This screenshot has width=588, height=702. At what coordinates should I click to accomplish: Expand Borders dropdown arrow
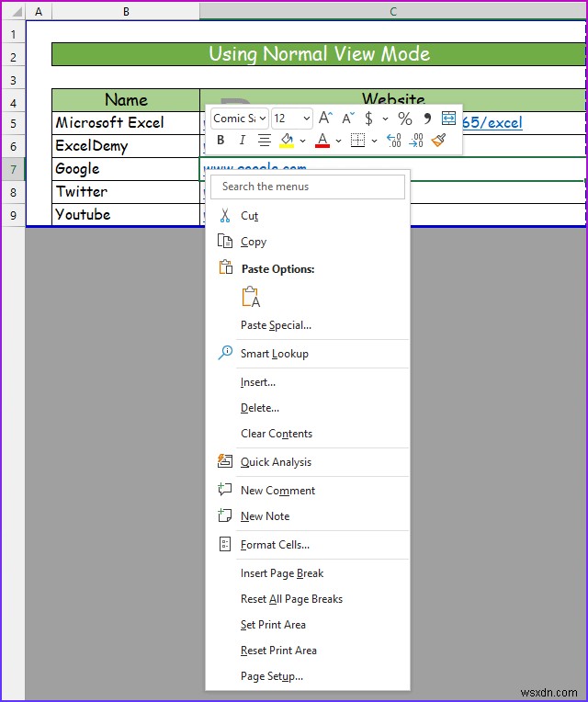[x=375, y=141]
